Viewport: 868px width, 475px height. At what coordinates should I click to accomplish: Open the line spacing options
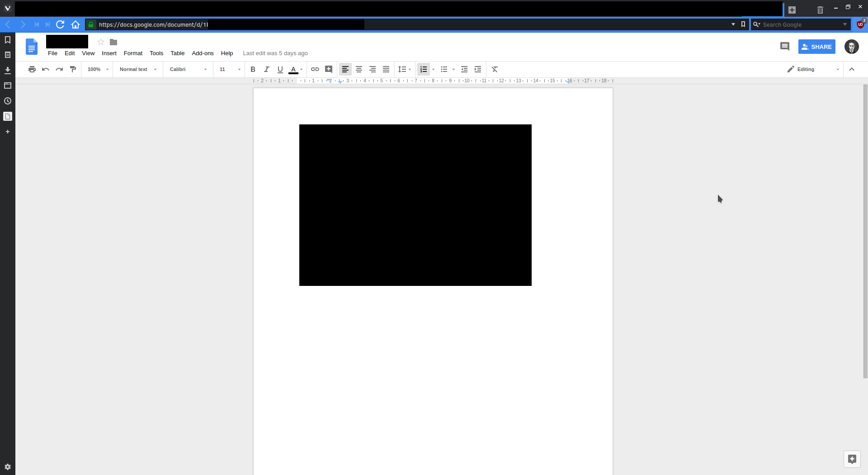[404, 69]
